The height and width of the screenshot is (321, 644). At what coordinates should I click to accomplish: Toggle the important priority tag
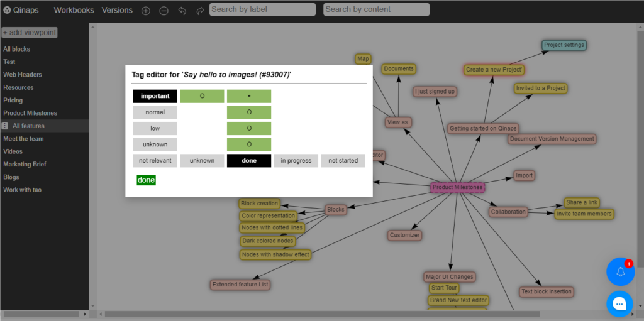click(155, 96)
